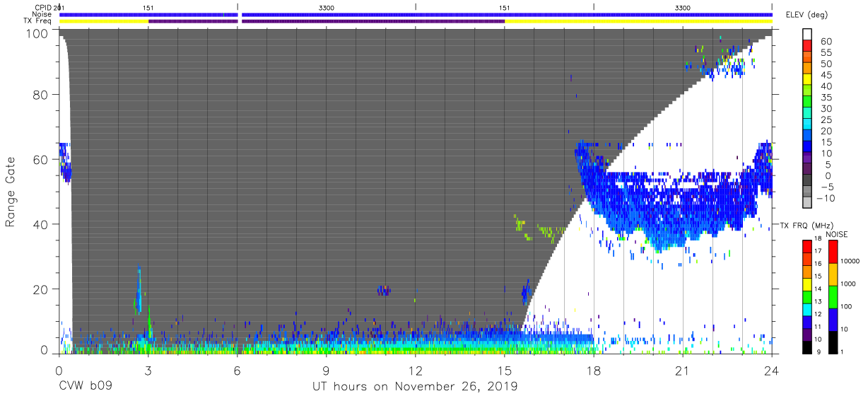Image resolution: width=868 pixels, height=401 pixels.
Task: Click hour 9 on the UT time axis
Action: click(326, 369)
